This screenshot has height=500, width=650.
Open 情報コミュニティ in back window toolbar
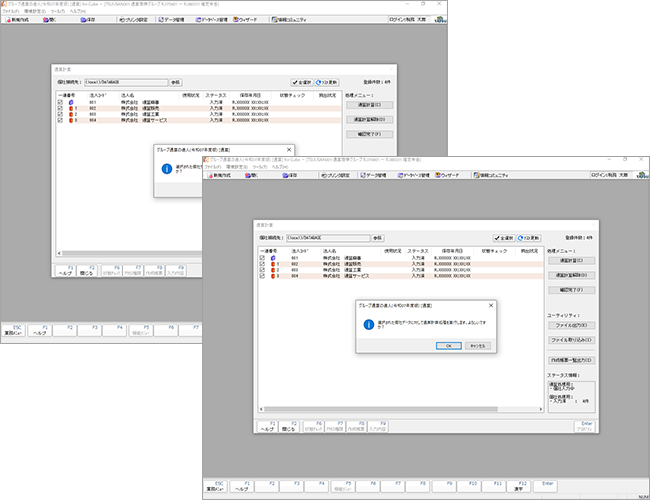(289, 20)
